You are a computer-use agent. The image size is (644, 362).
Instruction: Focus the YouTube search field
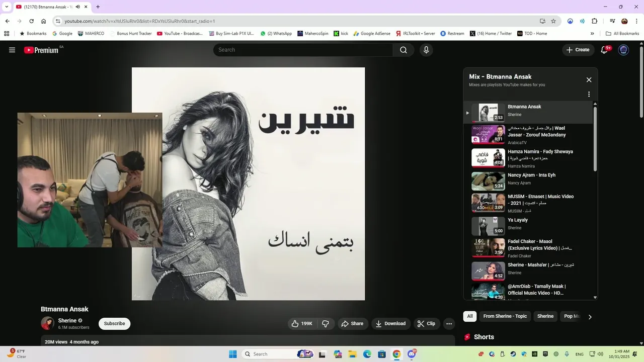[303, 50]
